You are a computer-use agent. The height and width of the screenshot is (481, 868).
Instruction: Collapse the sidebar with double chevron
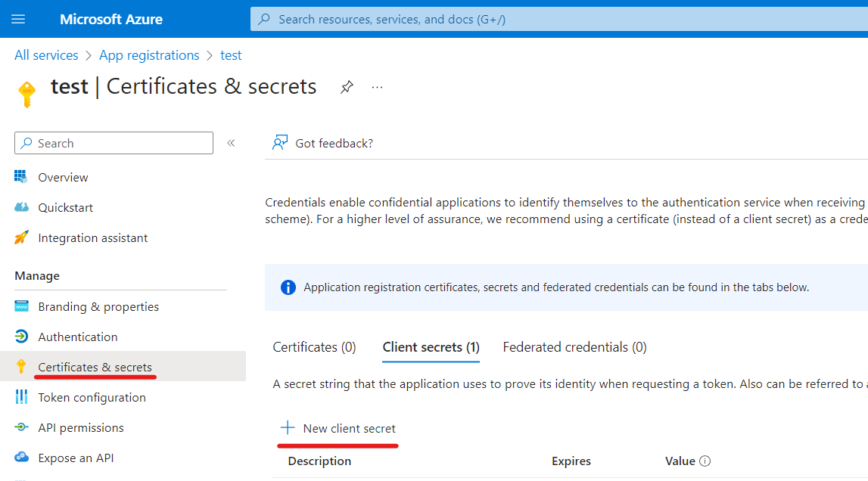click(231, 143)
